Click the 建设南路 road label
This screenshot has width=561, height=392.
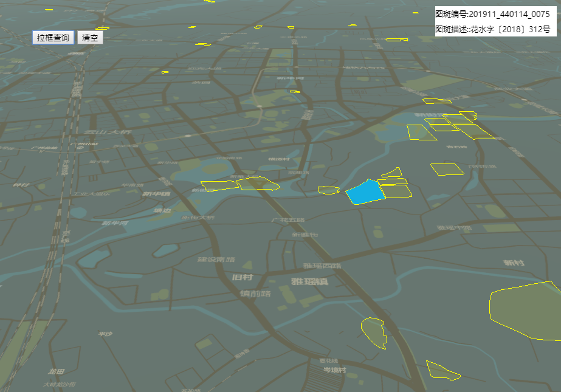[216, 260]
